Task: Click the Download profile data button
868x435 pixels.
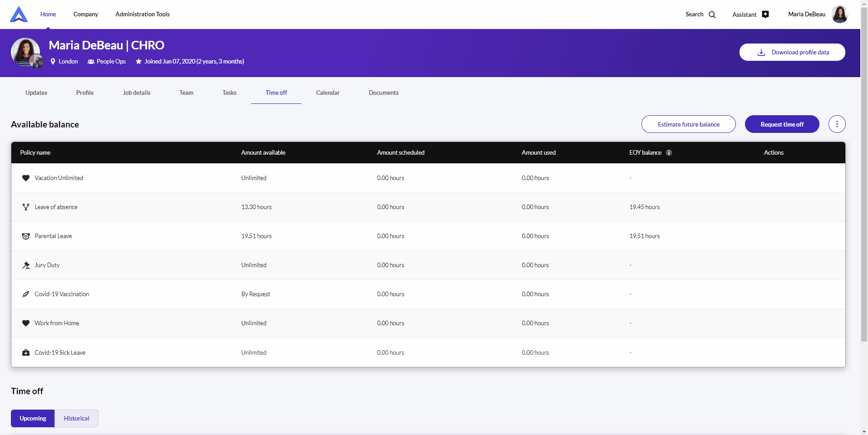Action: tap(792, 53)
